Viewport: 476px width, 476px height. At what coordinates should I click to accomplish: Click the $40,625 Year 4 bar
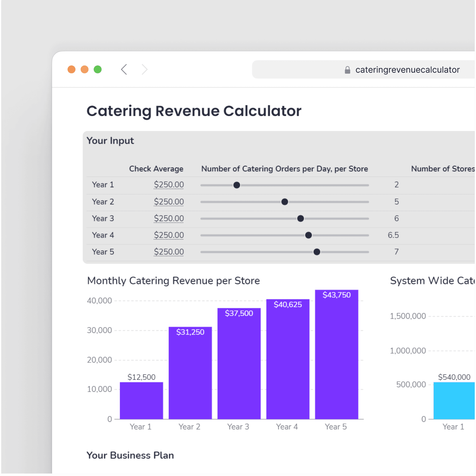click(x=288, y=360)
